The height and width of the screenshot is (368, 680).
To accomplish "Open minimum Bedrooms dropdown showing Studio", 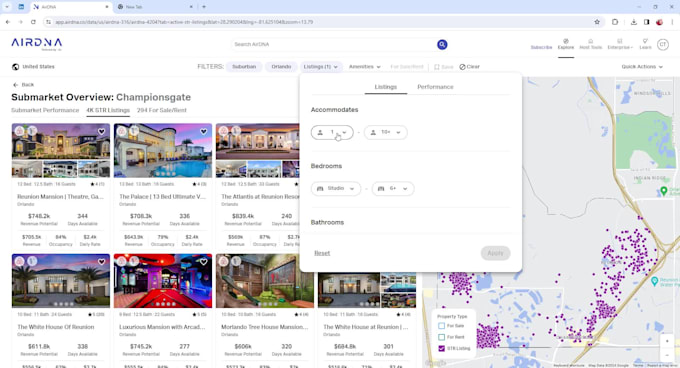I will click(x=336, y=189).
